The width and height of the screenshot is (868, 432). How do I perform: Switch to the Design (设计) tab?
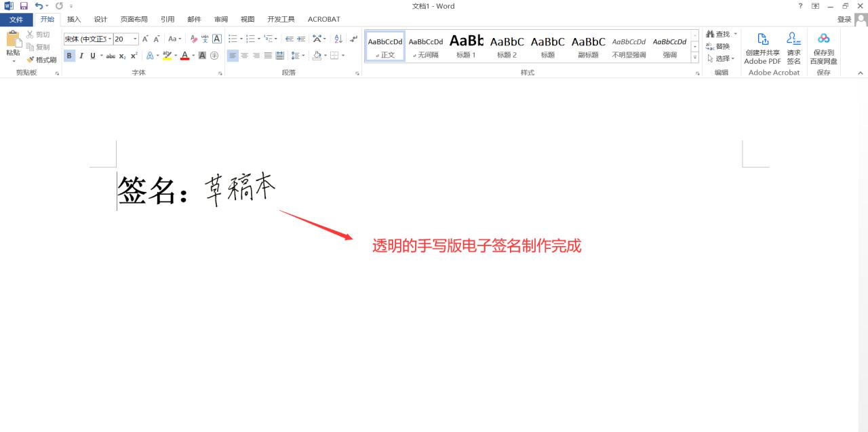click(x=100, y=20)
